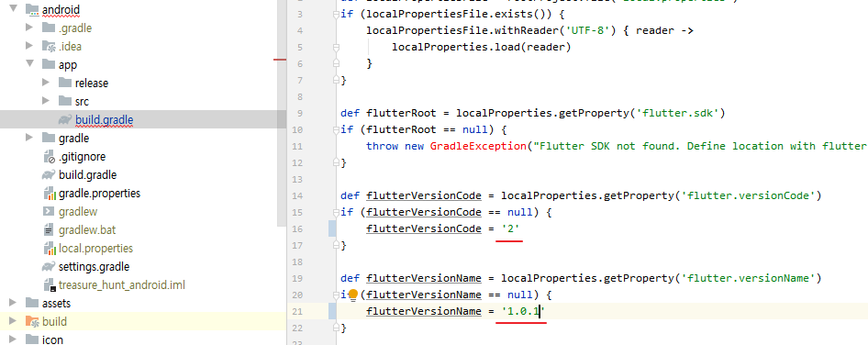Click the 'flutter.sdk' string literal
This screenshot has width=868, height=345.
pyautogui.click(x=680, y=114)
